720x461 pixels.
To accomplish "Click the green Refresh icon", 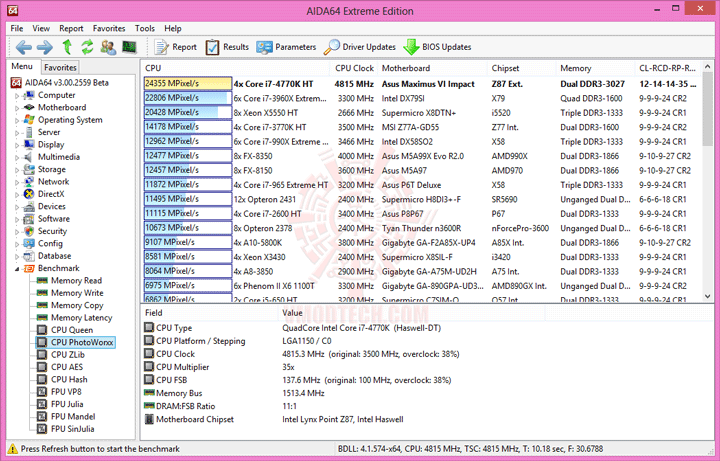I will 87,47.
